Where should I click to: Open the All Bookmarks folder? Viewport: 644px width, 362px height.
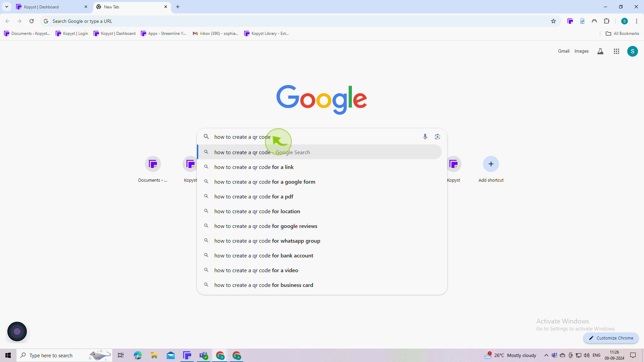tap(623, 34)
